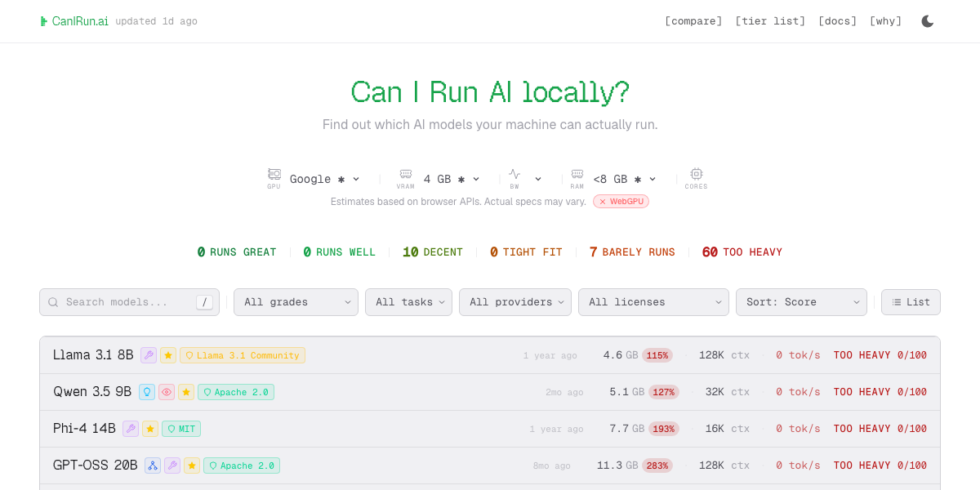Select the wrench tool-use badge on Llama 3.1 8B

(x=148, y=354)
